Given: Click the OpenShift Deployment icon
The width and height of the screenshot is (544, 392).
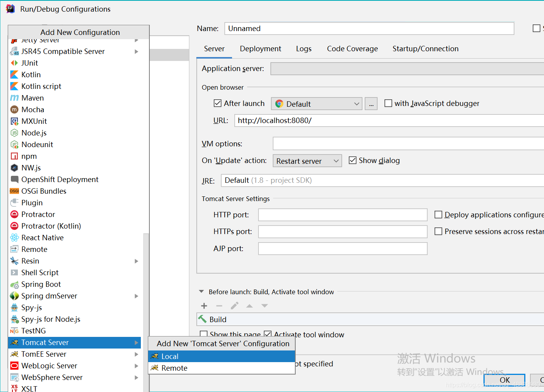Looking at the screenshot, I should pos(14,179).
